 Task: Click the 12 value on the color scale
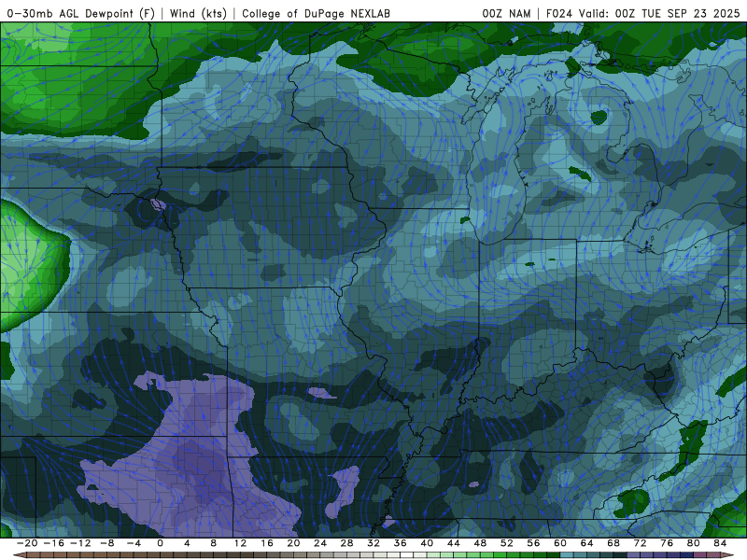pyautogui.click(x=240, y=543)
